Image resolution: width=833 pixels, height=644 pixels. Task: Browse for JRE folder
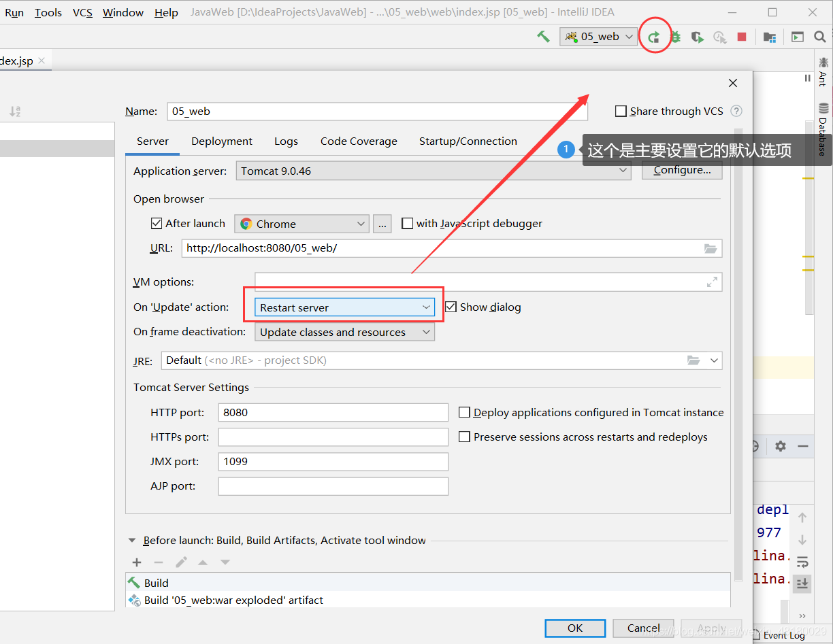[693, 360]
